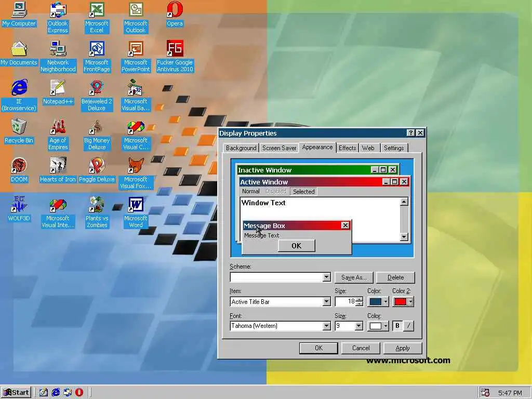Toggle bold font style button

(397, 326)
